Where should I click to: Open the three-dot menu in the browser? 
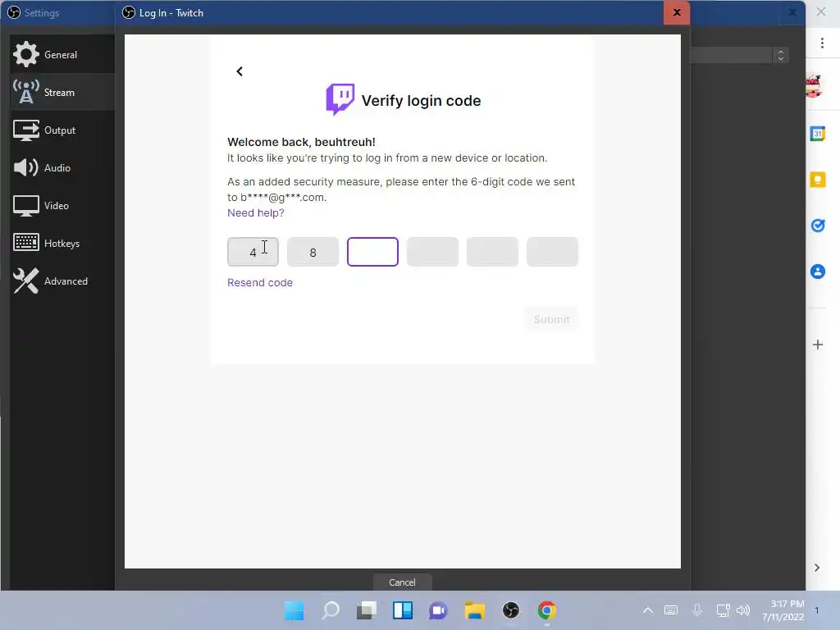click(822, 43)
